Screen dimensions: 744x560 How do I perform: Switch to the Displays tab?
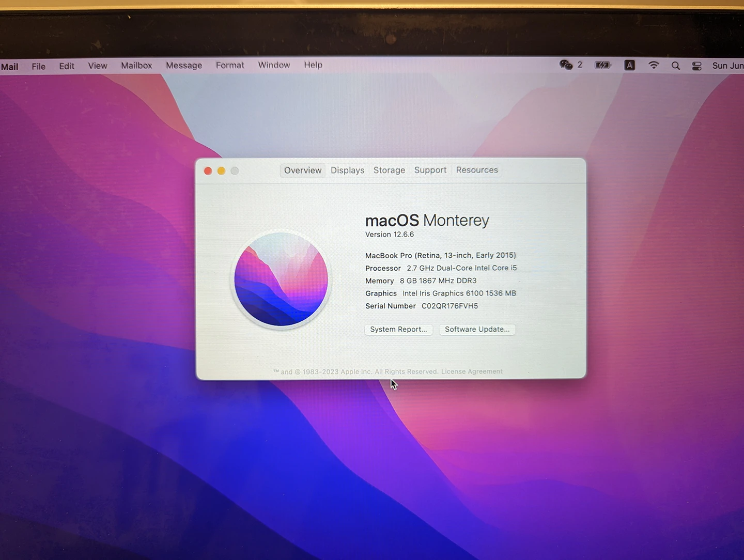347,170
